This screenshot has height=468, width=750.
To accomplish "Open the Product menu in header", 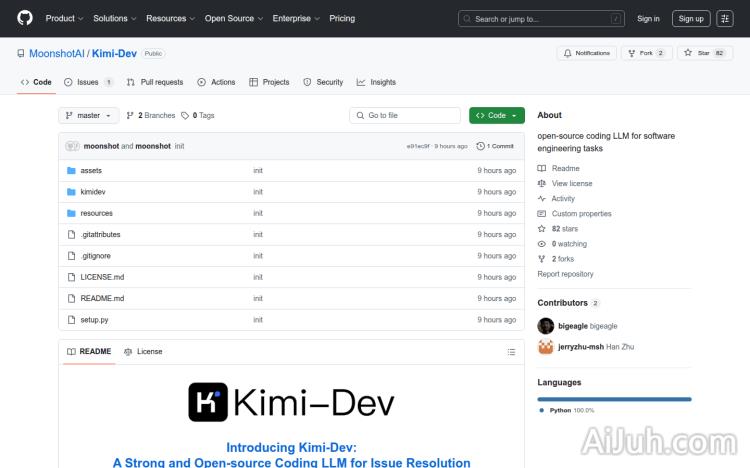I will pyautogui.click(x=63, y=18).
